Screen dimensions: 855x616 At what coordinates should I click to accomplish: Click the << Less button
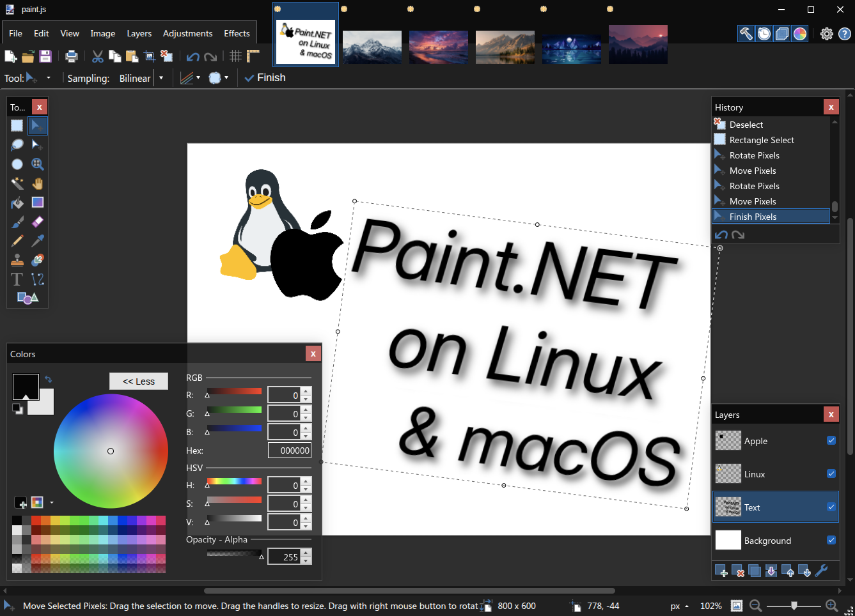(x=139, y=381)
